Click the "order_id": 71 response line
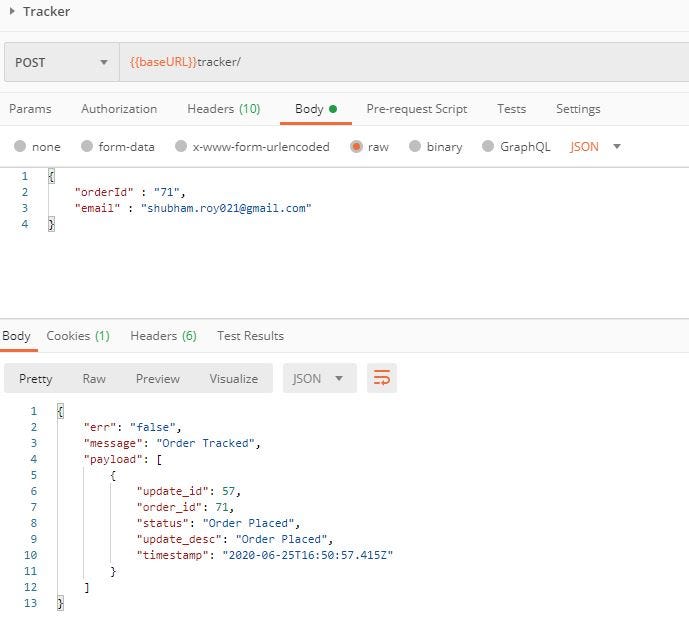689x627 pixels. tap(185, 507)
